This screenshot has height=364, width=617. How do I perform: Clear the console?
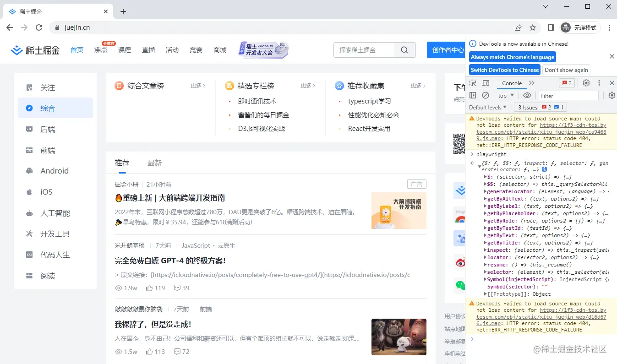point(486,95)
